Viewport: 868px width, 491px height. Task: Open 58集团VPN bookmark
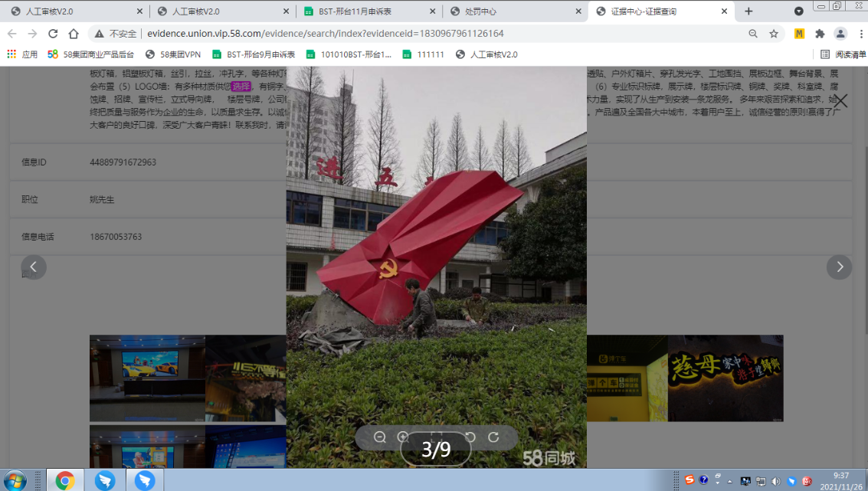point(172,54)
